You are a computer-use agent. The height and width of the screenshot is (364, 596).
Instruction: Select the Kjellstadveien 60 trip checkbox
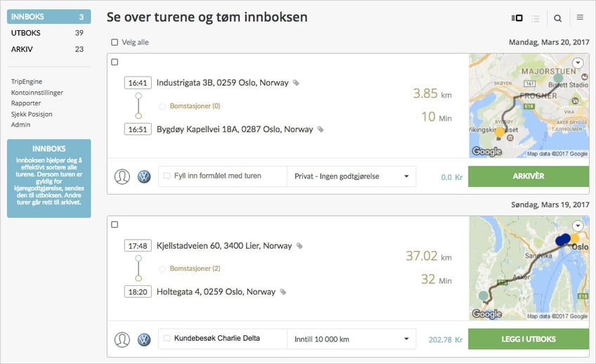point(115,225)
